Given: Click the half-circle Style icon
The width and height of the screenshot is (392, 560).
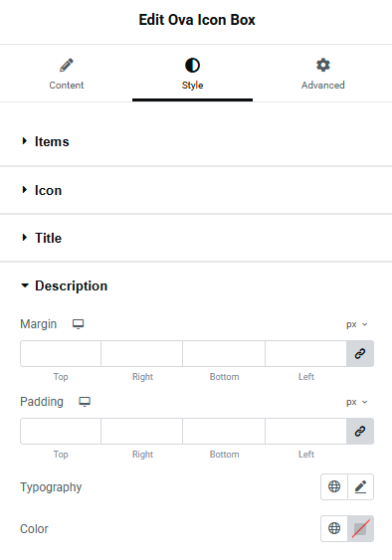Looking at the screenshot, I should (192, 66).
